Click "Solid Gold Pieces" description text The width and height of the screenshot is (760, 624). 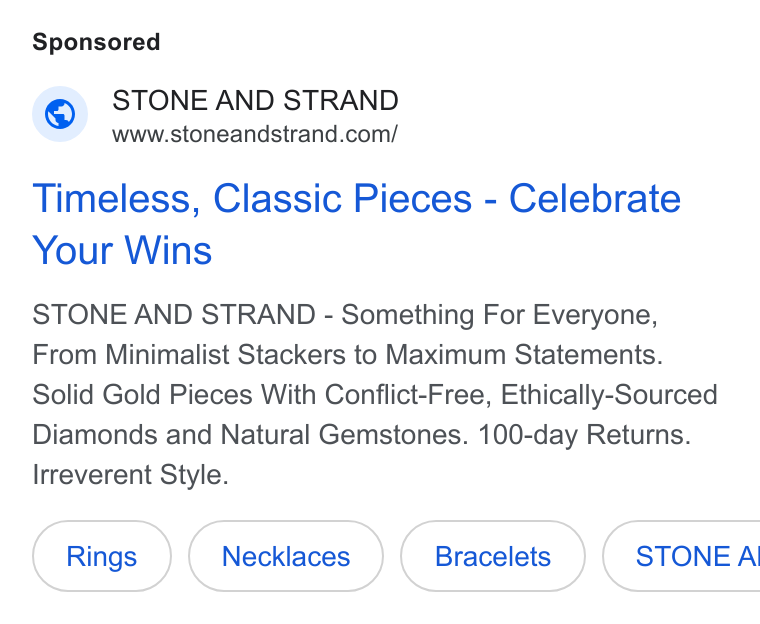click(142, 394)
